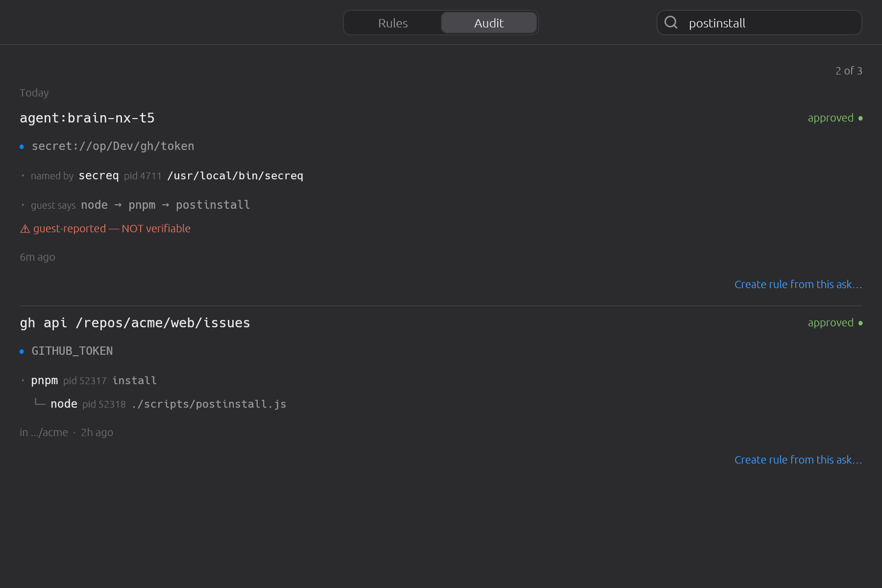Click the approved status on agent:brain-nx-t5
The image size is (882, 588).
tap(835, 118)
